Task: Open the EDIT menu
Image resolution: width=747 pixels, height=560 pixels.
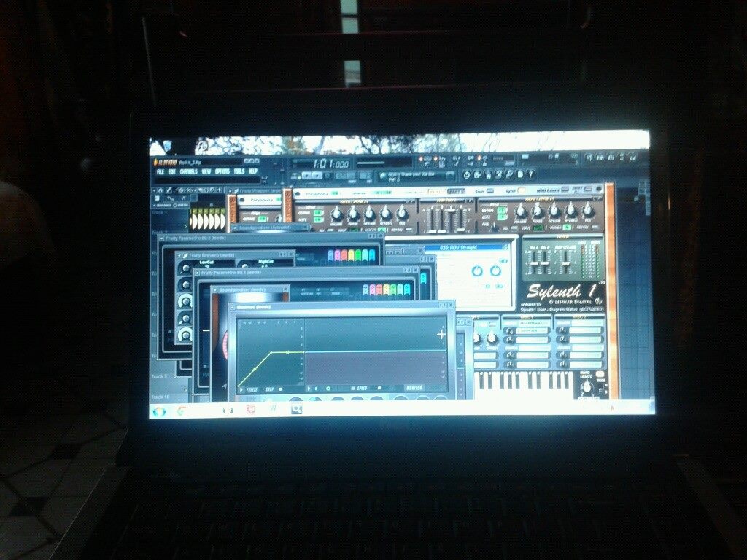Action: [172, 171]
